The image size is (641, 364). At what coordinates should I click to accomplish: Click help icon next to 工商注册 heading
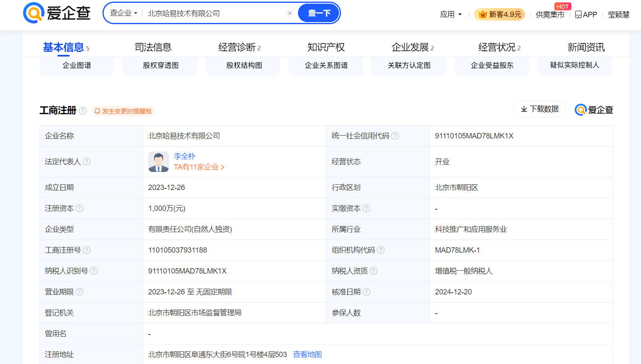[x=83, y=111]
